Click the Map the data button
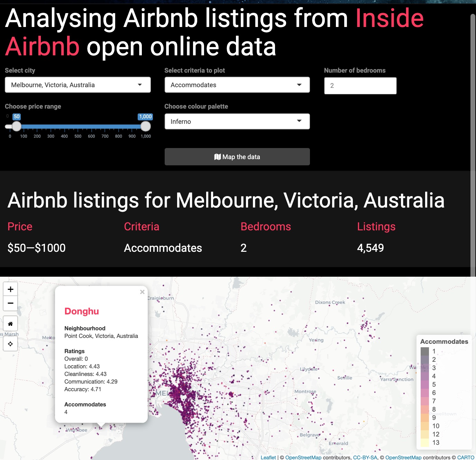476x460 pixels. 237,157
